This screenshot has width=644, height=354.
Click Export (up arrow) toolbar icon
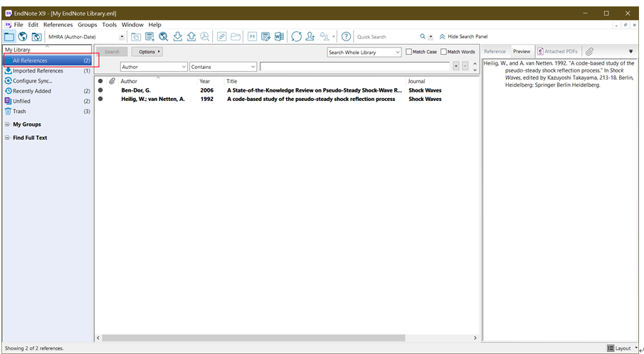(x=191, y=37)
